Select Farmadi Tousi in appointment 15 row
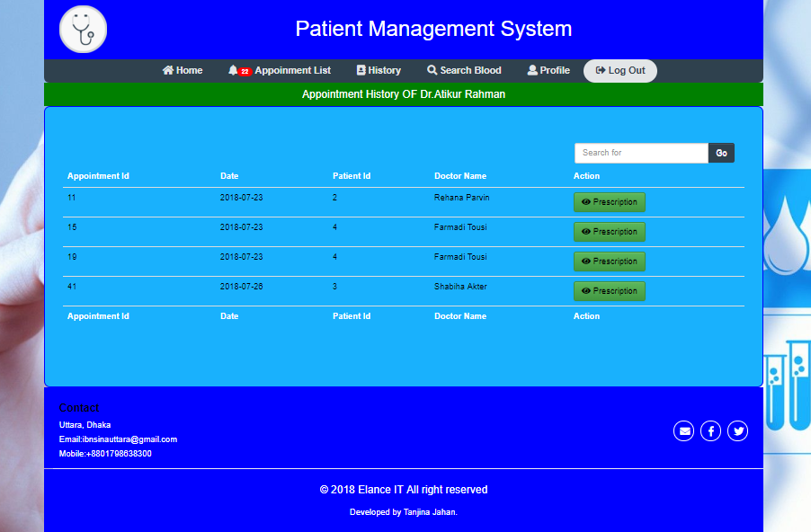811x532 pixels. pyautogui.click(x=460, y=227)
